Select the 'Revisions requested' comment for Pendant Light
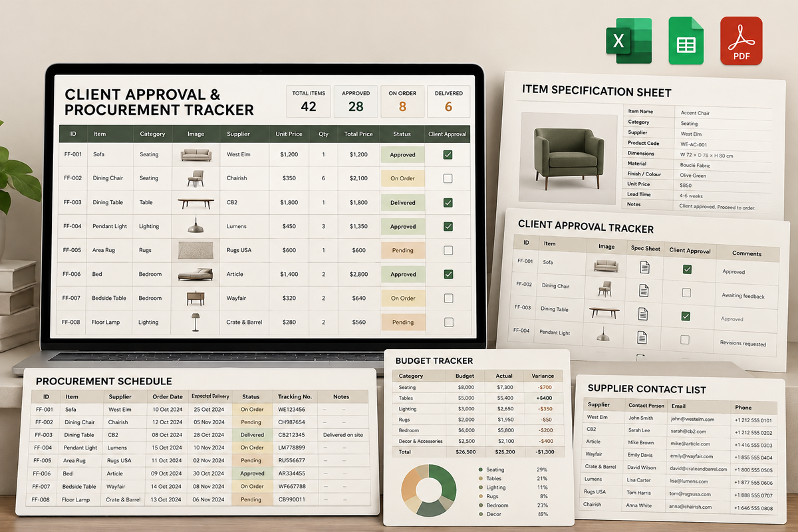Viewport: 798px width, 532px height. coord(743,344)
